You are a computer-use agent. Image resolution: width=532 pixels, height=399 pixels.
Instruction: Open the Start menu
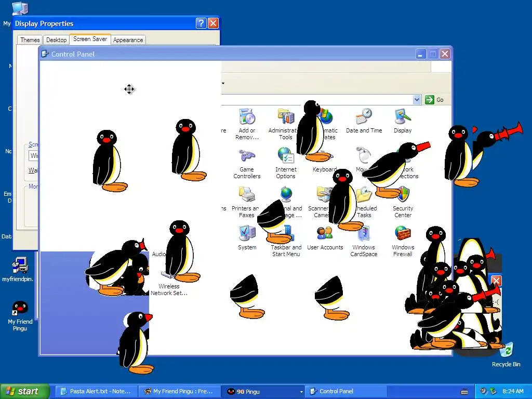[x=24, y=392]
